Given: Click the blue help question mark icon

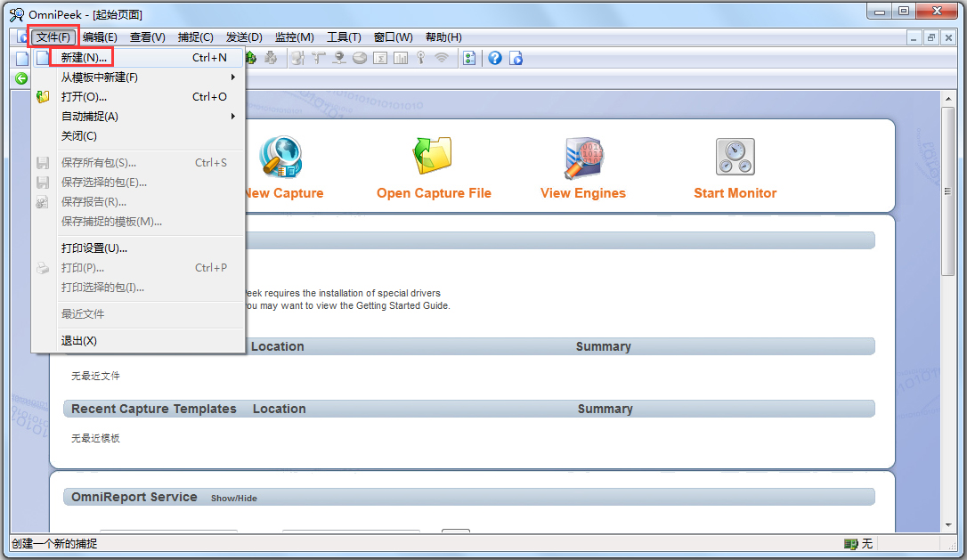Looking at the screenshot, I should 494,58.
